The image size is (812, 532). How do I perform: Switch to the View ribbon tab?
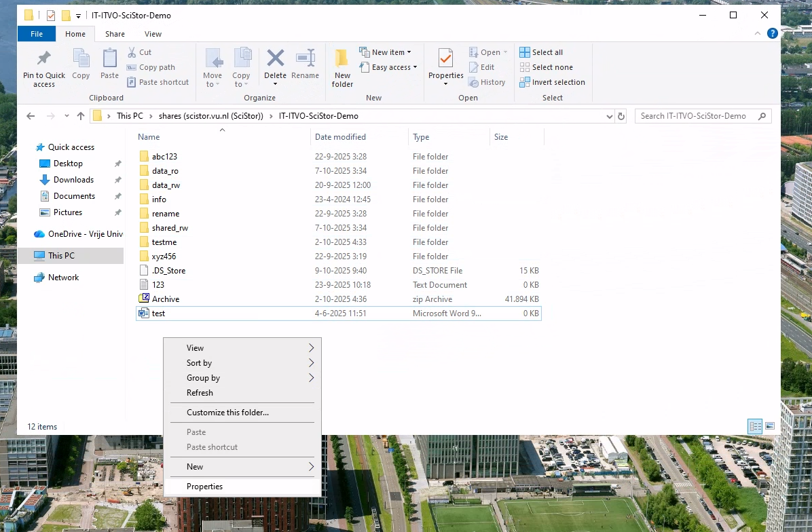coord(153,33)
